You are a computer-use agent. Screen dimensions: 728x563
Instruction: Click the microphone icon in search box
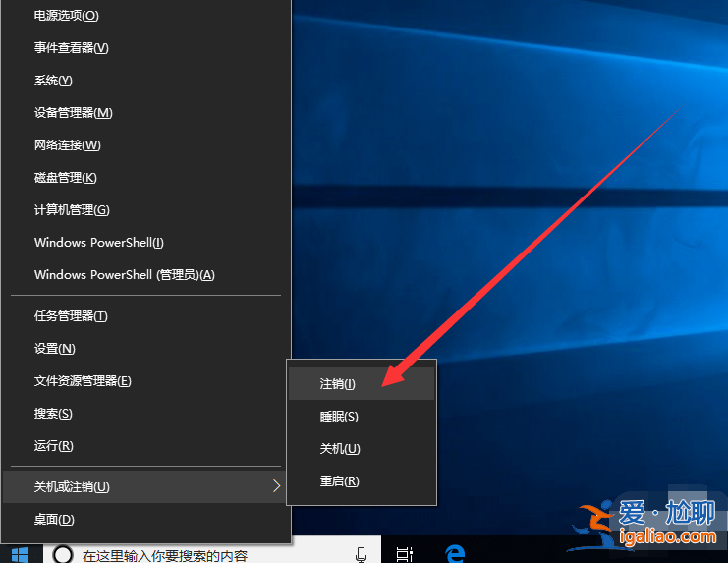(x=361, y=554)
